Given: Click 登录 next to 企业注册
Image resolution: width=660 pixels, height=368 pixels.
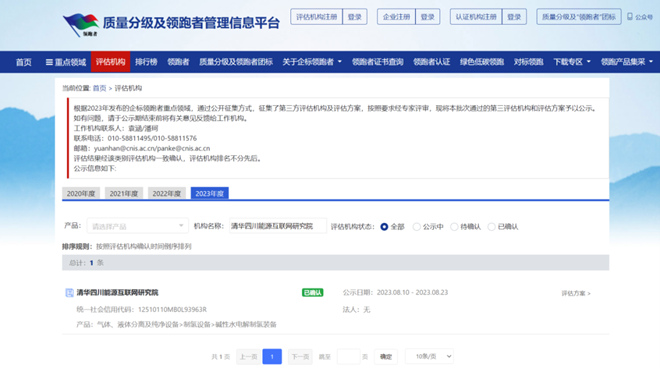Looking at the screenshot, I should 428,17.
